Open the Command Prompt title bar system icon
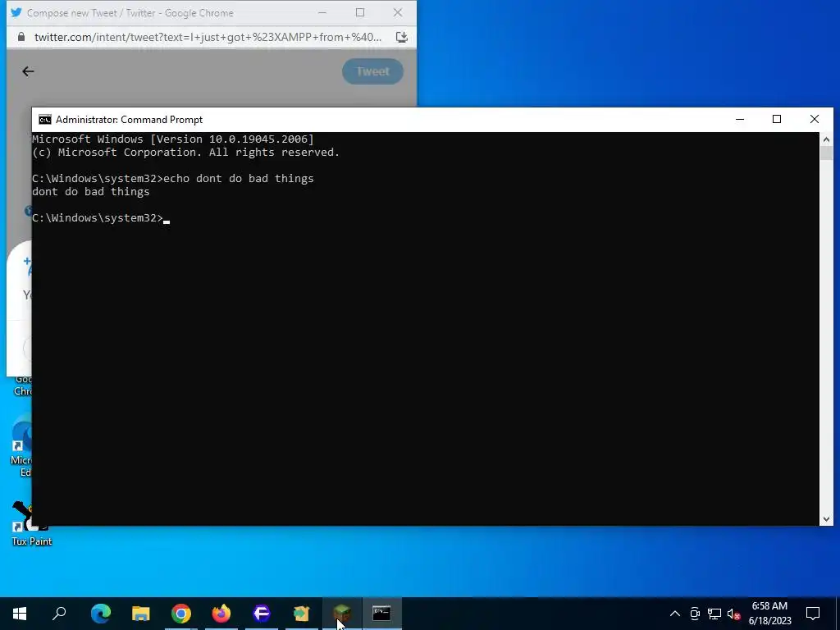This screenshot has width=840, height=630. [x=45, y=120]
